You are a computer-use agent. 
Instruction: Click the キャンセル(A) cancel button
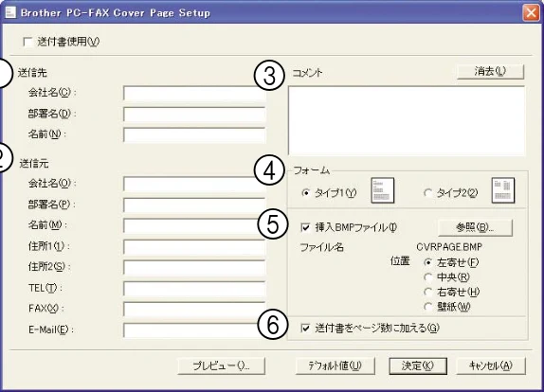click(x=491, y=366)
